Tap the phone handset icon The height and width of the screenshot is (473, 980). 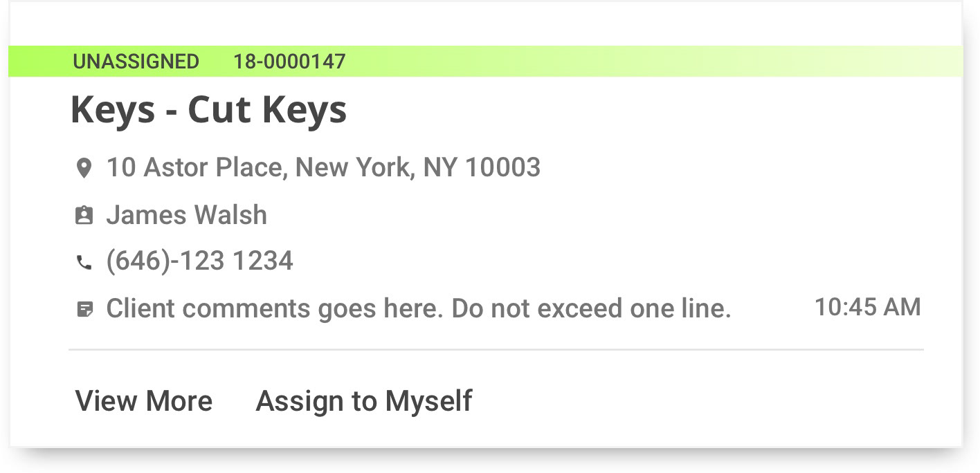point(84,262)
